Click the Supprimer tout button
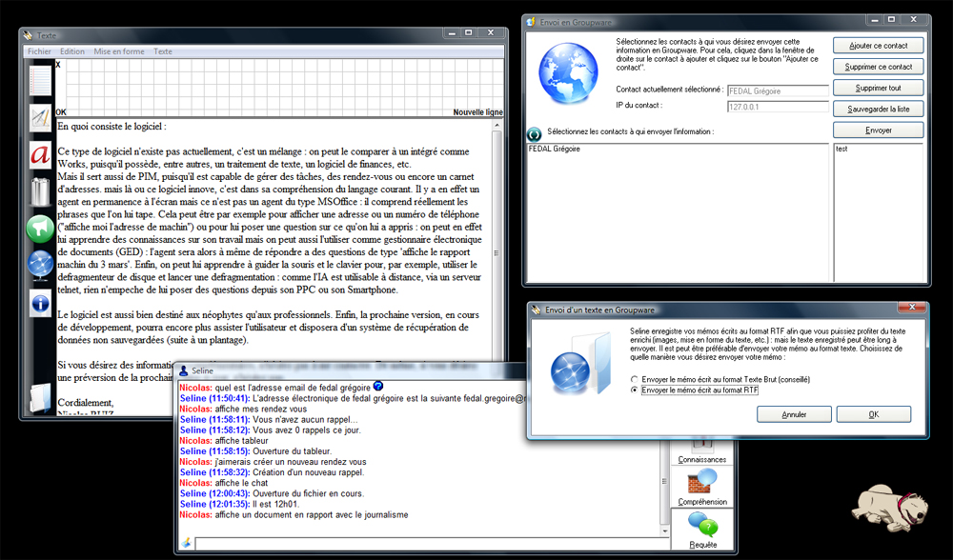The height and width of the screenshot is (560, 953). 879,88
